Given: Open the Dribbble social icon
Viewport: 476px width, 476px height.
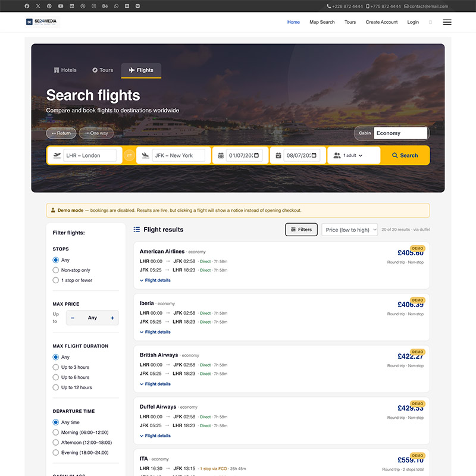Looking at the screenshot, I should tap(83, 6).
